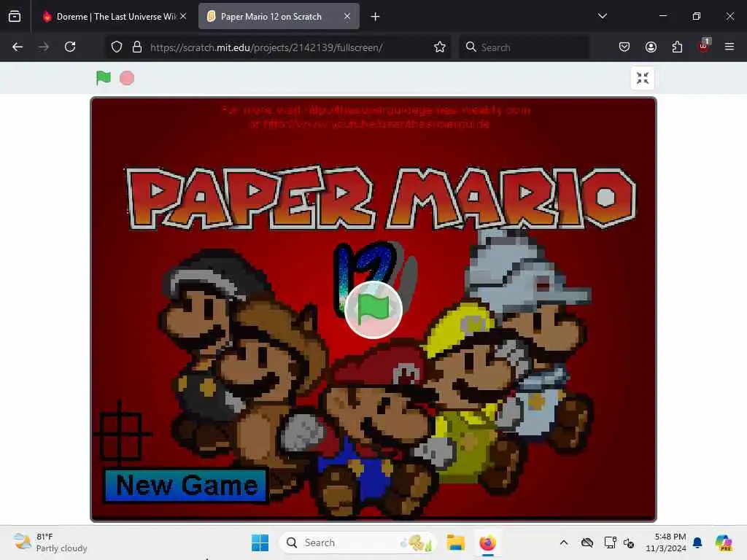Switch to Doreme Last Universe Wiki tab

click(115, 17)
